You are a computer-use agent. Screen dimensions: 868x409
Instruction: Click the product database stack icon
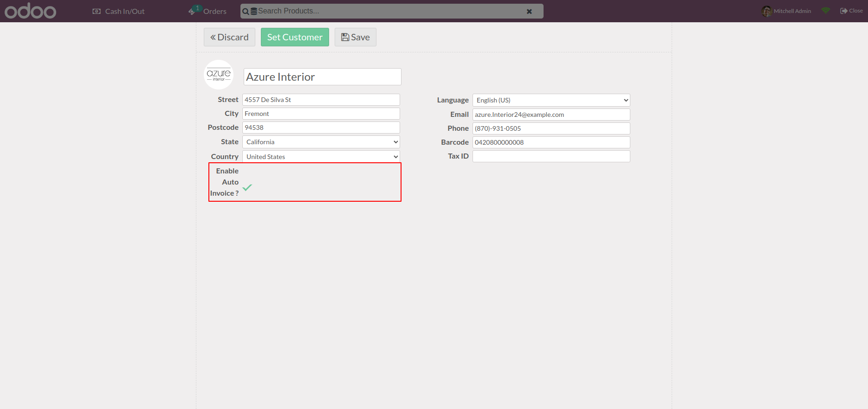[254, 11]
